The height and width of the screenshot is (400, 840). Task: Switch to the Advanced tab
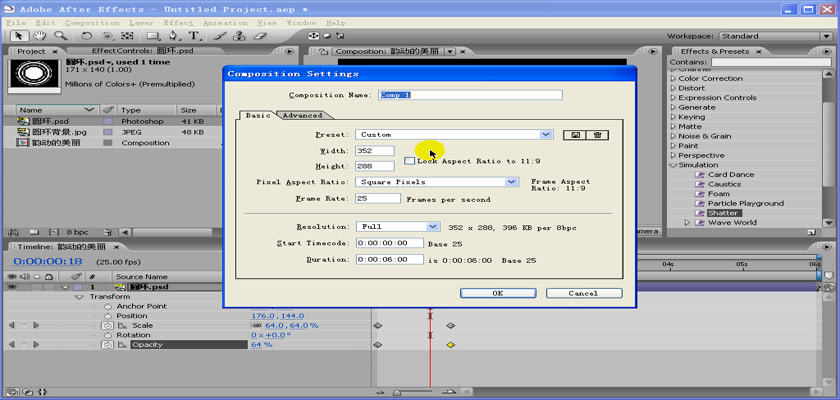click(303, 115)
